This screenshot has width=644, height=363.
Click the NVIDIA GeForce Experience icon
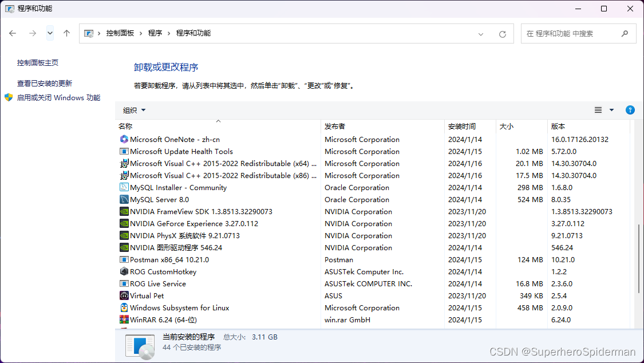pos(124,223)
